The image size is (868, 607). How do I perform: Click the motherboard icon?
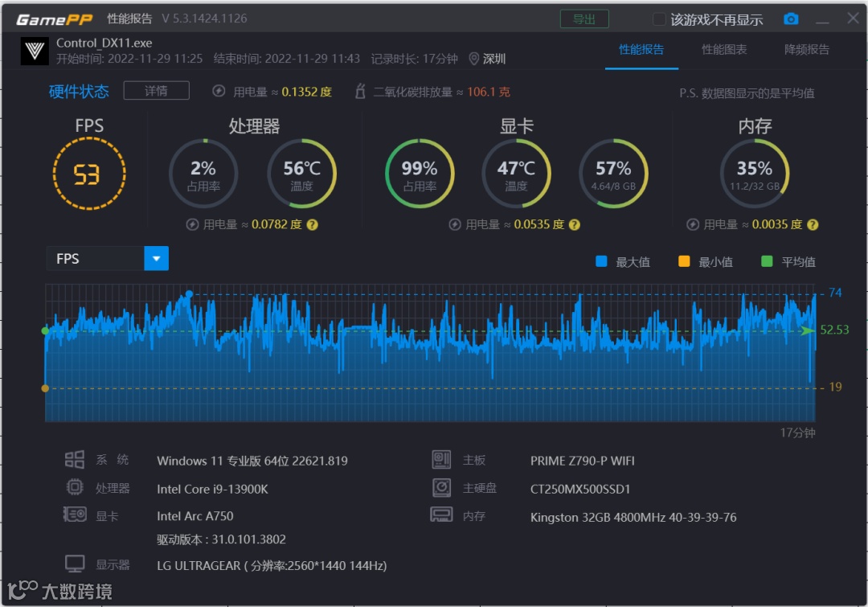click(x=442, y=460)
